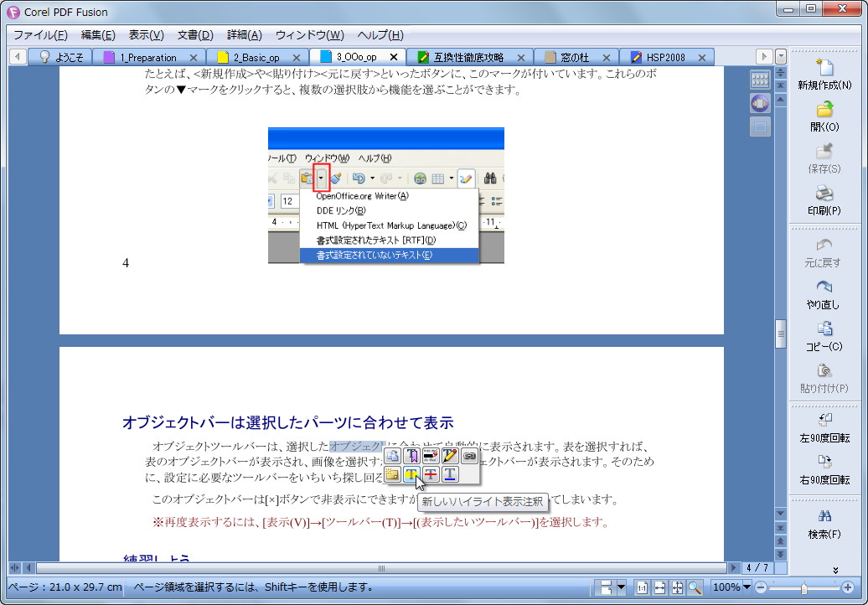
Task: Insert a hyperlink using the link icon
Action: [469, 456]
